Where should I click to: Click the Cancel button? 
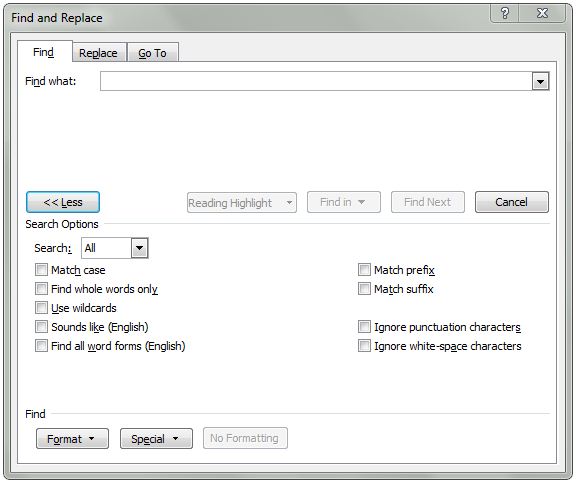pos(511,202)
